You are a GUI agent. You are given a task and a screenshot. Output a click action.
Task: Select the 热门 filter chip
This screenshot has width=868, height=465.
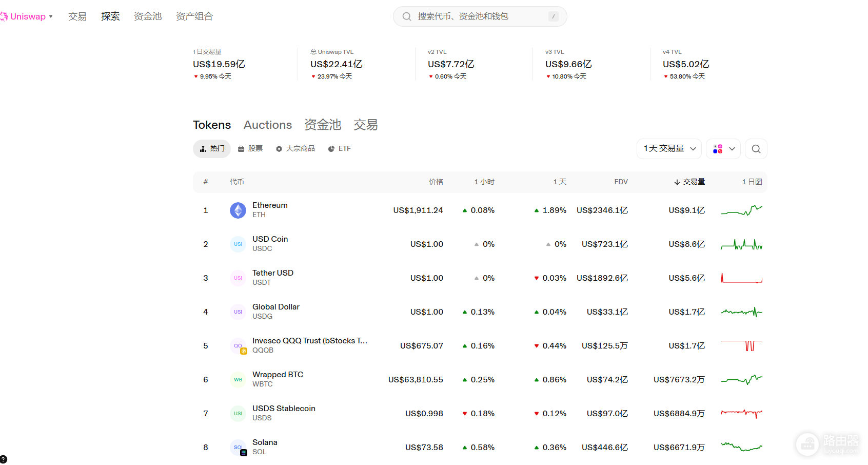[212, 149]
